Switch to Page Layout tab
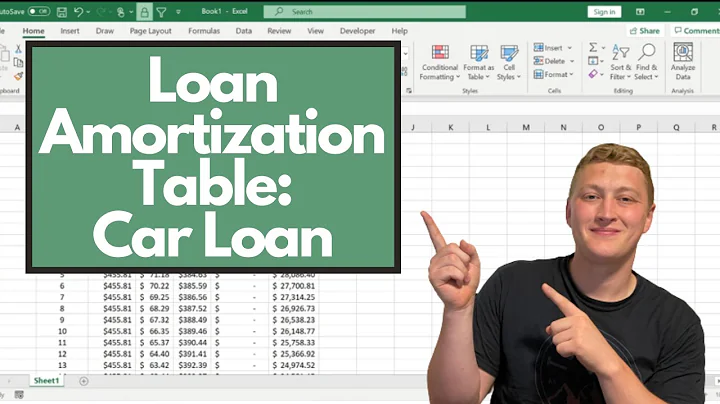Screen dimensions: 720x404 coord(151,31)
